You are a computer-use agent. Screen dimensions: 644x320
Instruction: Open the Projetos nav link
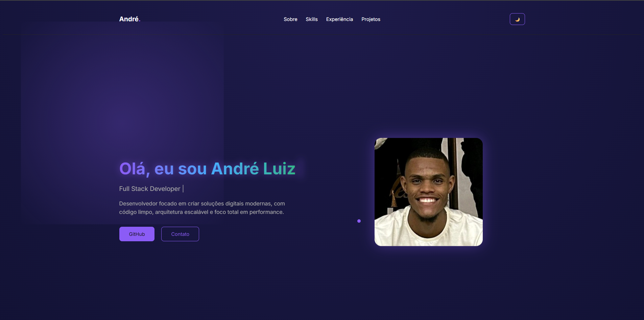(371, 19)
